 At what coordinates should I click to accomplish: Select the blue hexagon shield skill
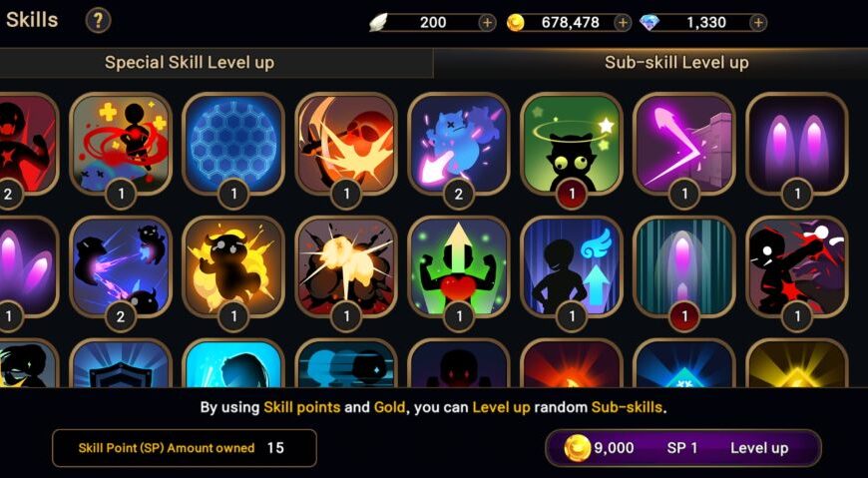(233, 144)
